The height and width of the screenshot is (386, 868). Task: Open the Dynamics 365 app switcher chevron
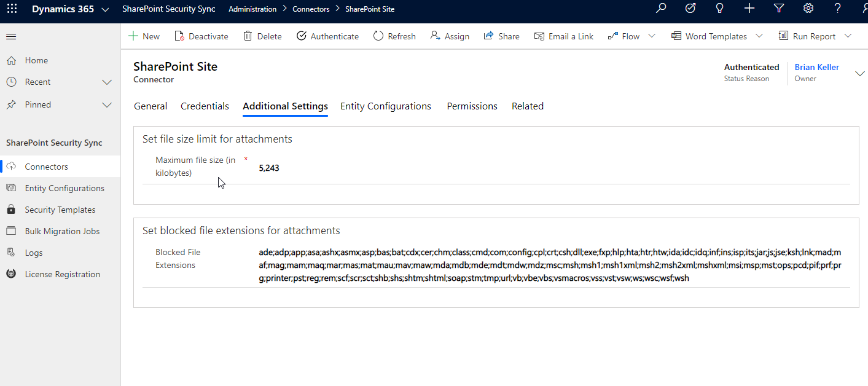[x=105, y=9]
